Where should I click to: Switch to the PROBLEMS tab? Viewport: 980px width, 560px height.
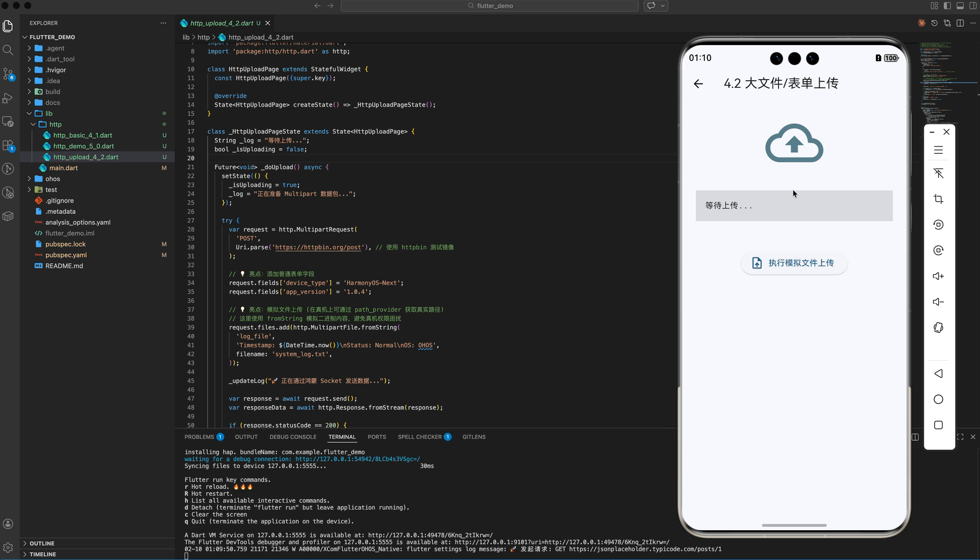tap(199, 437)
